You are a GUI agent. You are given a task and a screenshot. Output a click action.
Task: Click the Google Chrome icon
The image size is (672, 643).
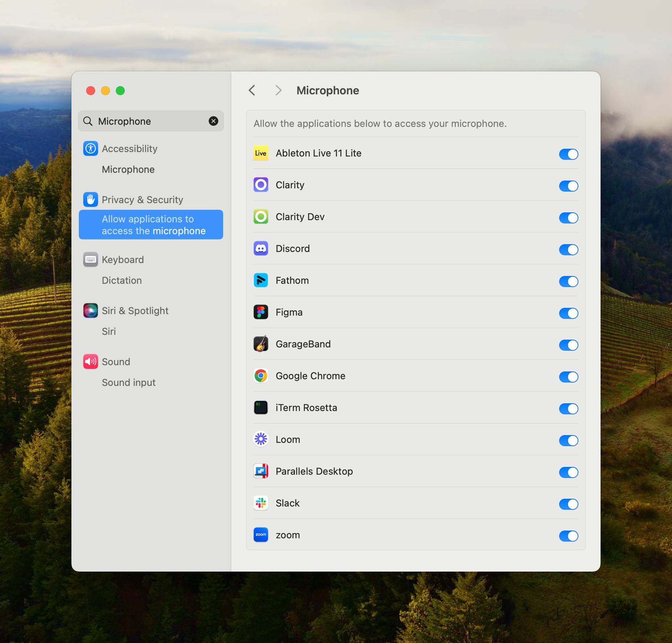tap(261, 376)
